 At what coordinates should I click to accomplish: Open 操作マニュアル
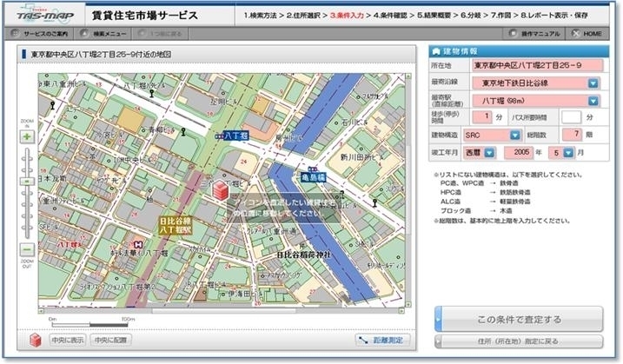534,34
